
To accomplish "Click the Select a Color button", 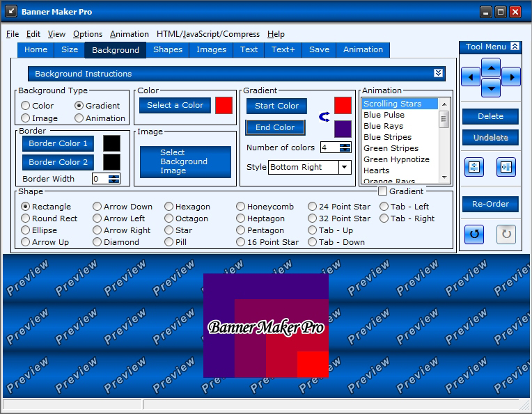I will (x=175, y=105).
